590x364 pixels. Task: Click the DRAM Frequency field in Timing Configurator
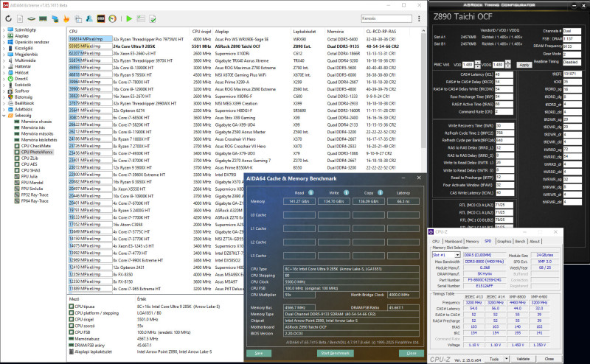(572, 46)
